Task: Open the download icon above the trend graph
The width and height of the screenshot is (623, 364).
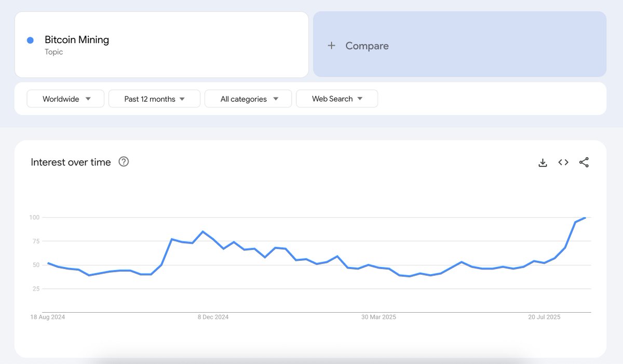Action: (543, 162)
